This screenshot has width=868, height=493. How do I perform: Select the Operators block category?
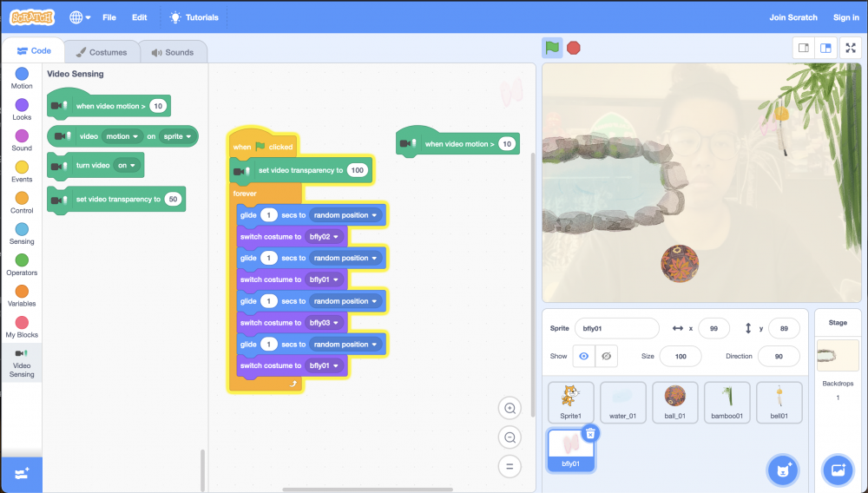point(22,265)
